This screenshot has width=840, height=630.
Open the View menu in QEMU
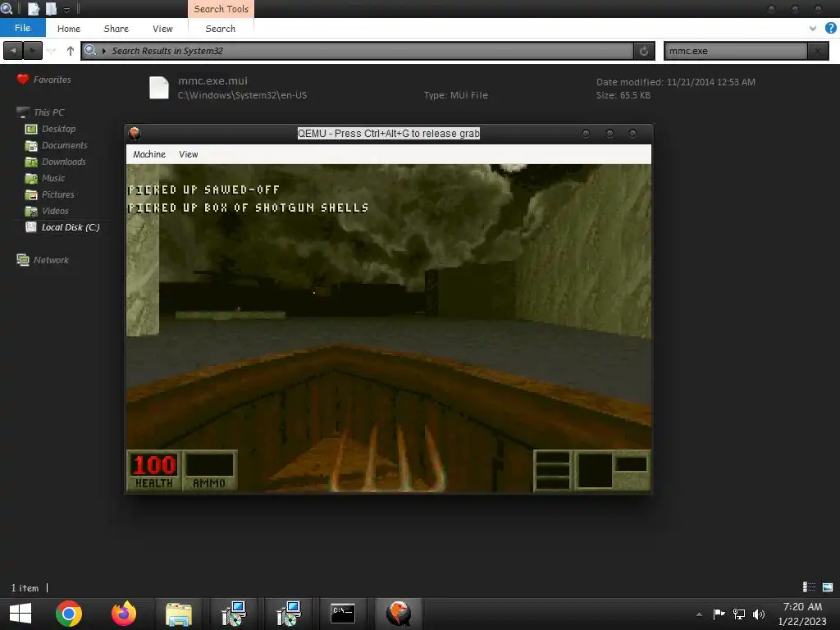pos(188,154)
